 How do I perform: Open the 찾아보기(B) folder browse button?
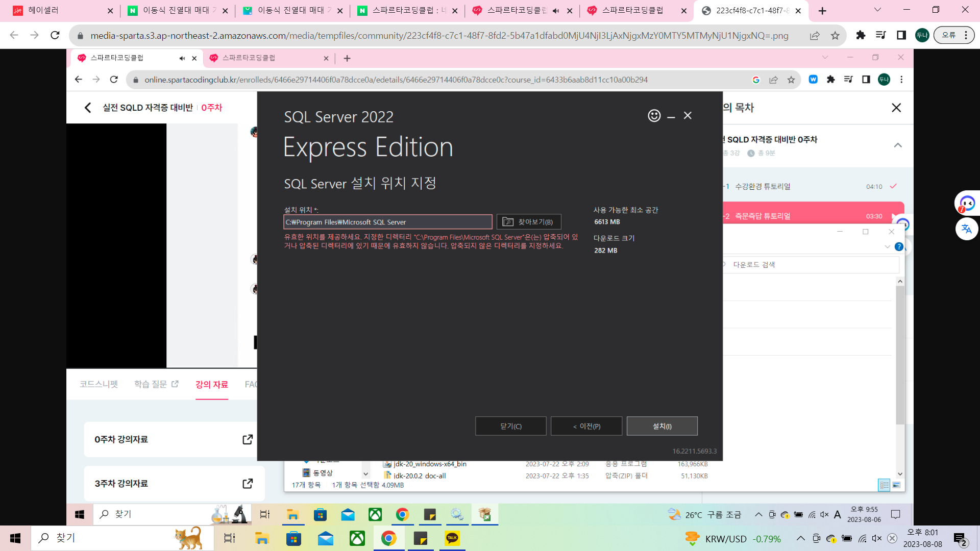[x=529, y=222]
